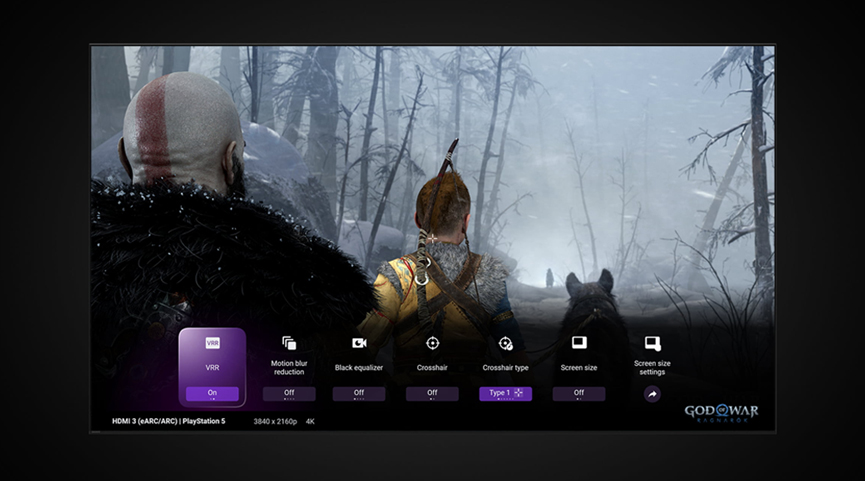Click the 3840 x 2160p resolution text
865x481 pixels.
(x=275, y=421)
